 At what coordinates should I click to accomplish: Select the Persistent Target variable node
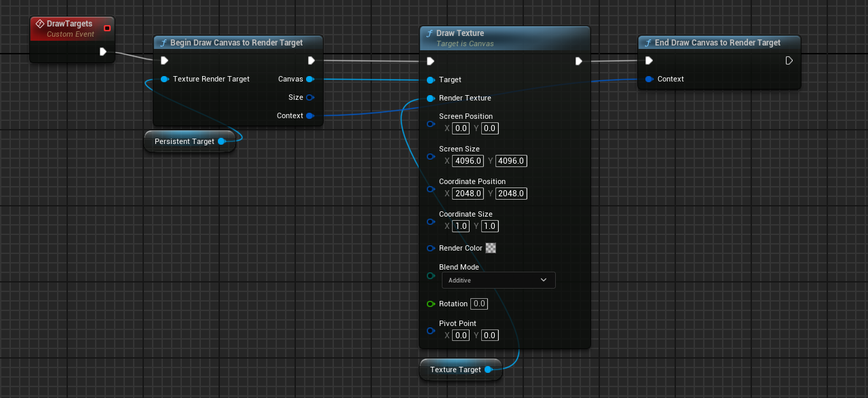pos(184,141)
